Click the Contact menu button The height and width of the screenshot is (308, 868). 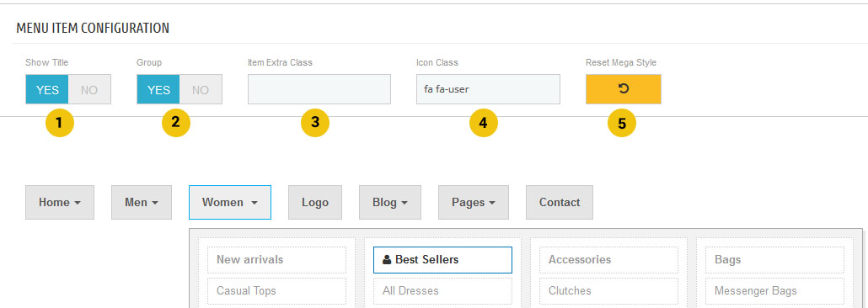[559, 202]
